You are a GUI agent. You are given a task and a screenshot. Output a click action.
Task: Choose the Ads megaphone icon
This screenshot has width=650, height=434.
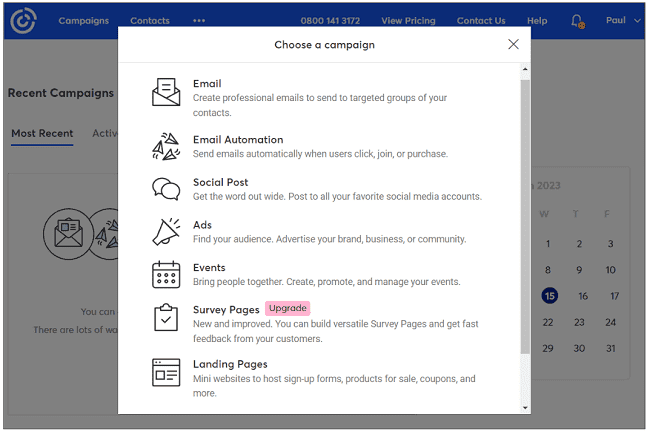click(x=166, y=232)
